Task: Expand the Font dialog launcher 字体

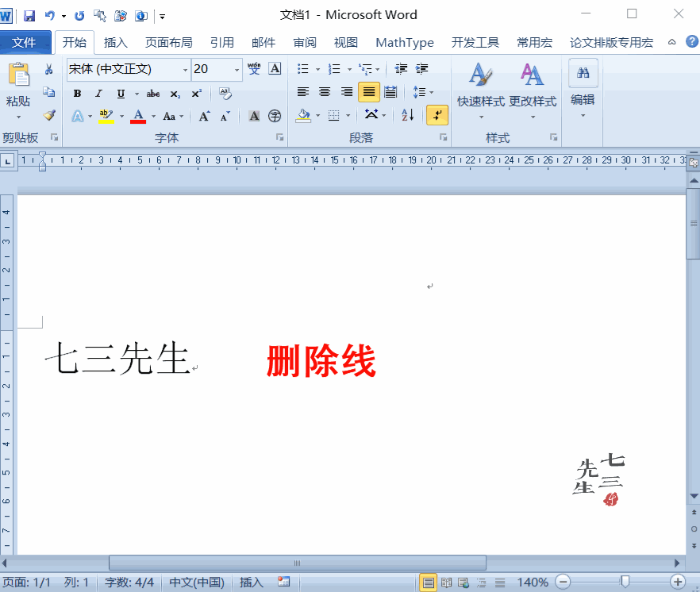Action: (x=279, y=137)
